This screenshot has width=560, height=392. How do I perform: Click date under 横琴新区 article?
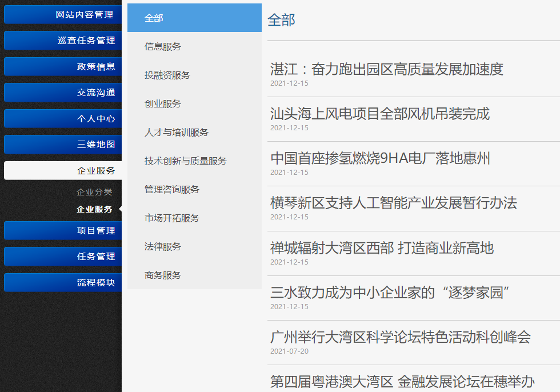289,217
